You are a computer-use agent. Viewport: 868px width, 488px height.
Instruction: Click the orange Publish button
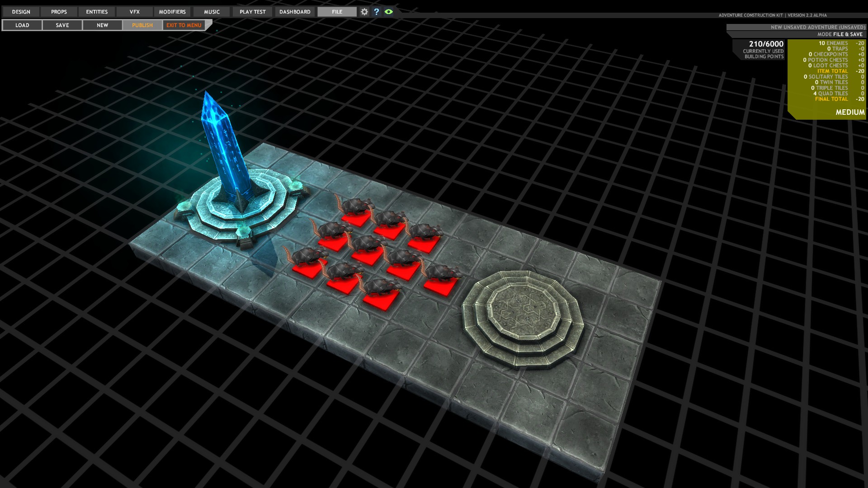[142, 25]
